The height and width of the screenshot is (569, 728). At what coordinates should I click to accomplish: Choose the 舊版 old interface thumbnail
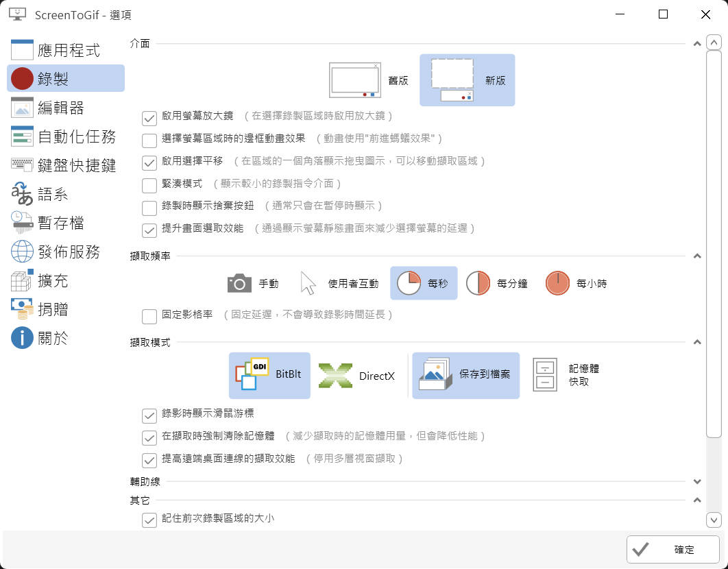pyautogui.click(x=354, y=80)
